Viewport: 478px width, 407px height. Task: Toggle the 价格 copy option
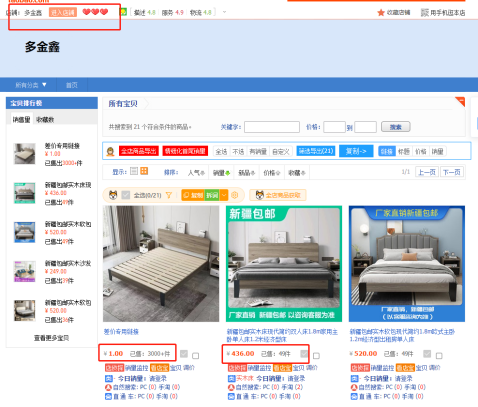pos(421,152)
